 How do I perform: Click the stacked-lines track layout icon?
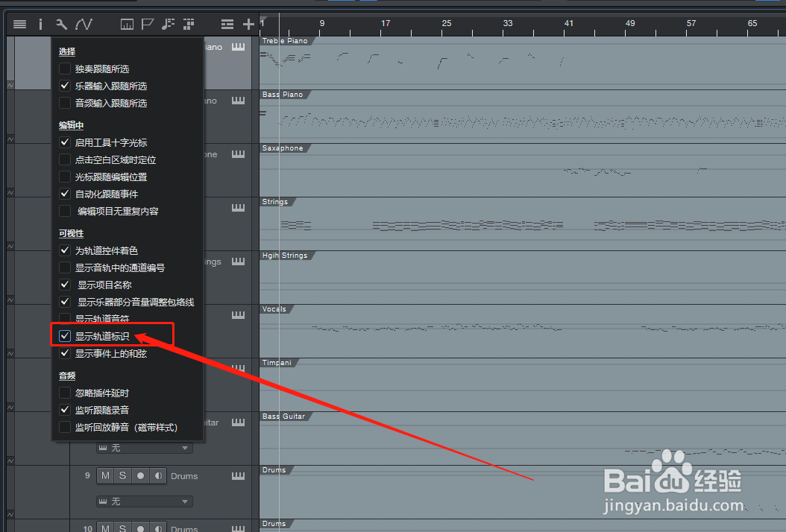pyautogui.click(x=227, y=24)
